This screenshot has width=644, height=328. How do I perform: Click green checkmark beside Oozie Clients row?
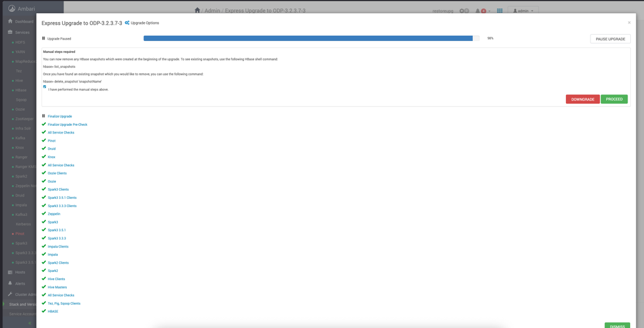[43, 173]
